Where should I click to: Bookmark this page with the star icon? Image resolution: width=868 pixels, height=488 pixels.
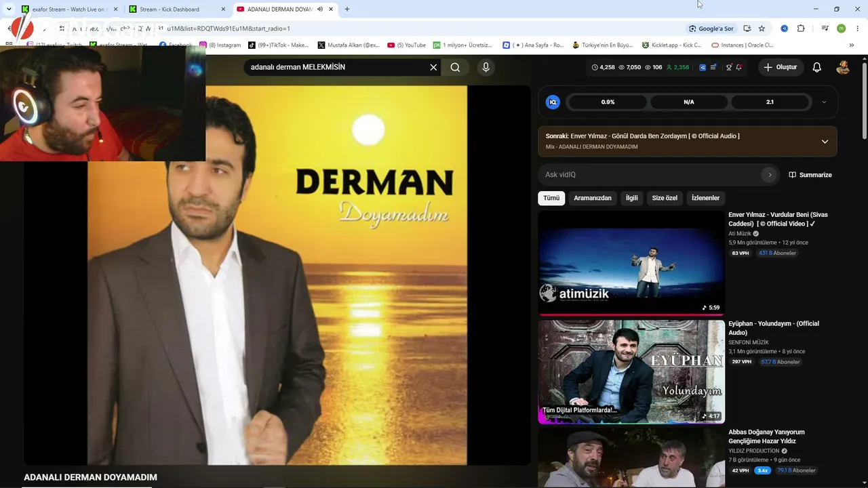tap(762, 28)
